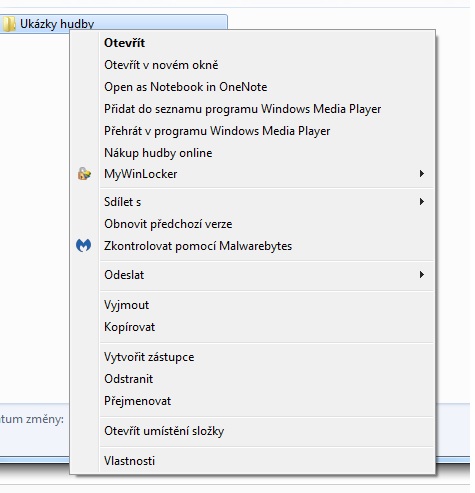475x493 pixels.
Task: Open Vlastnosti of the folder
Action: coord(252,461)
